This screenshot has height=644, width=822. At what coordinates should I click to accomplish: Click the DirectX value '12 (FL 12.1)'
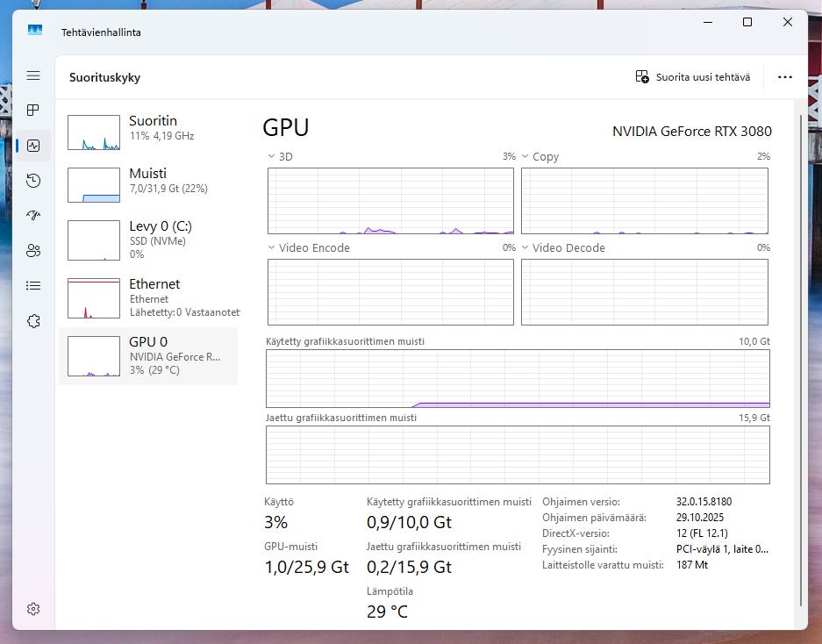pos(702,533)
